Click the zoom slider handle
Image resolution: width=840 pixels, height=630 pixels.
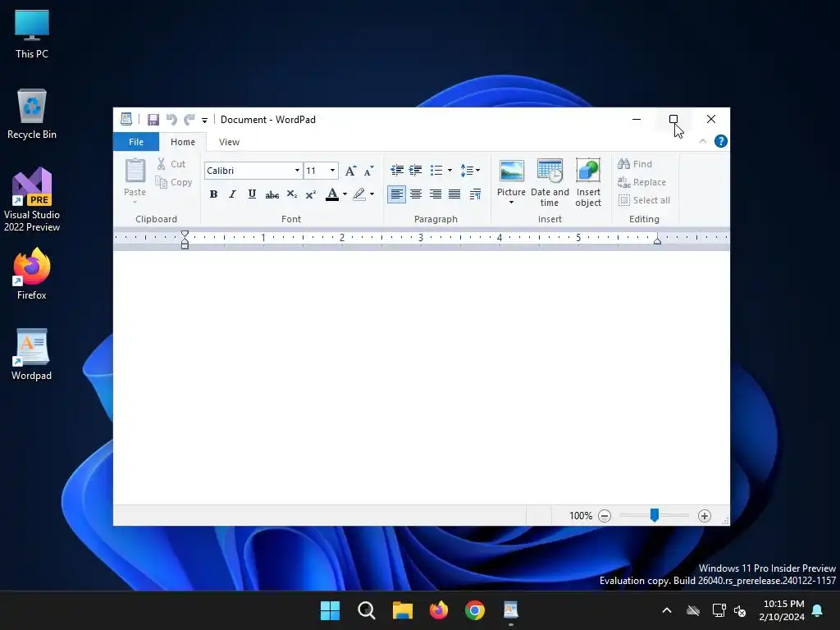(654, 515)
